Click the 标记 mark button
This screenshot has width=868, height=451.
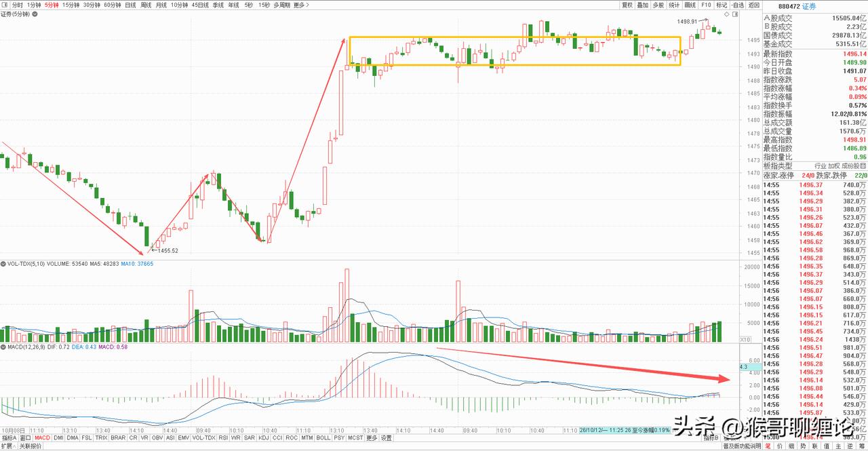722,5
